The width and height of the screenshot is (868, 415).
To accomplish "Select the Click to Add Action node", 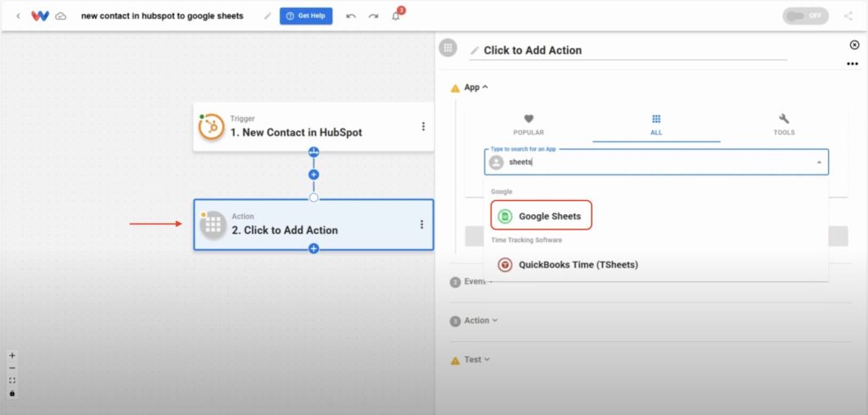I will (314, 224).
